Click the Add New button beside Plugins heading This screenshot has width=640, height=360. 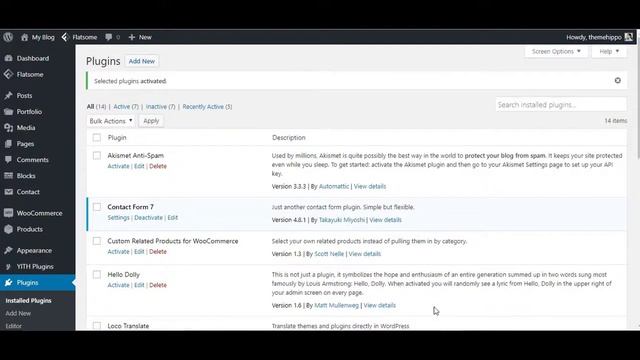tap(142, 61)
